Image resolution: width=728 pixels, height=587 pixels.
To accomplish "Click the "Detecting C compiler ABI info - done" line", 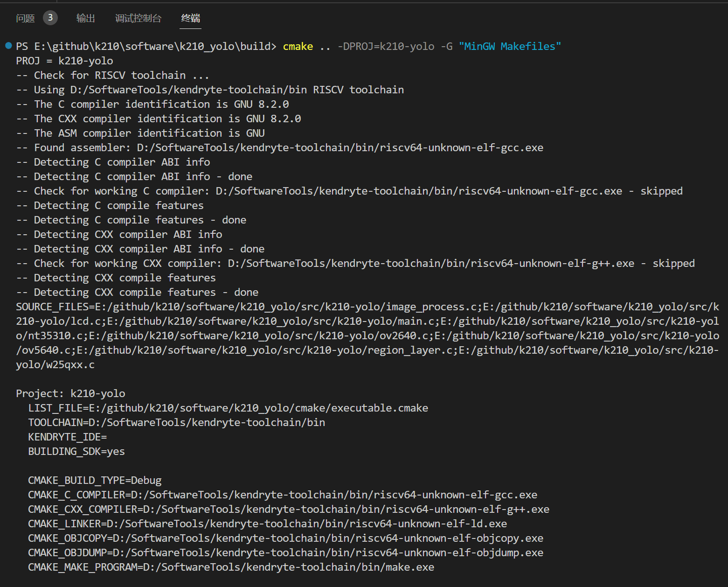I will pyautogui.click(x=134, y=177).
